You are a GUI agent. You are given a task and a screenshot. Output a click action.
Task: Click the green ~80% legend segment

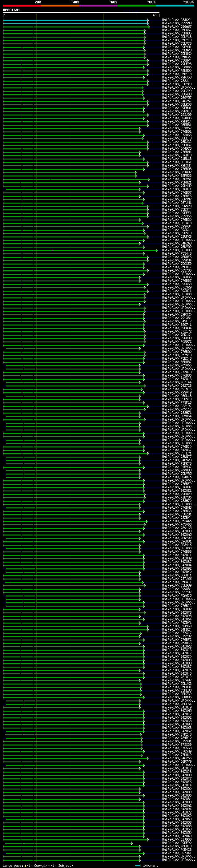pos(137,6)
